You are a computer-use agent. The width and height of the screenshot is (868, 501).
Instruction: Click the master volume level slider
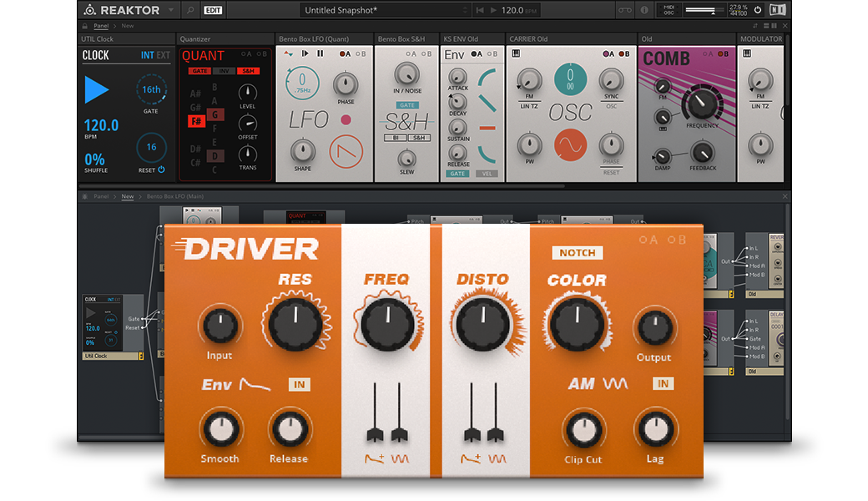704,10
